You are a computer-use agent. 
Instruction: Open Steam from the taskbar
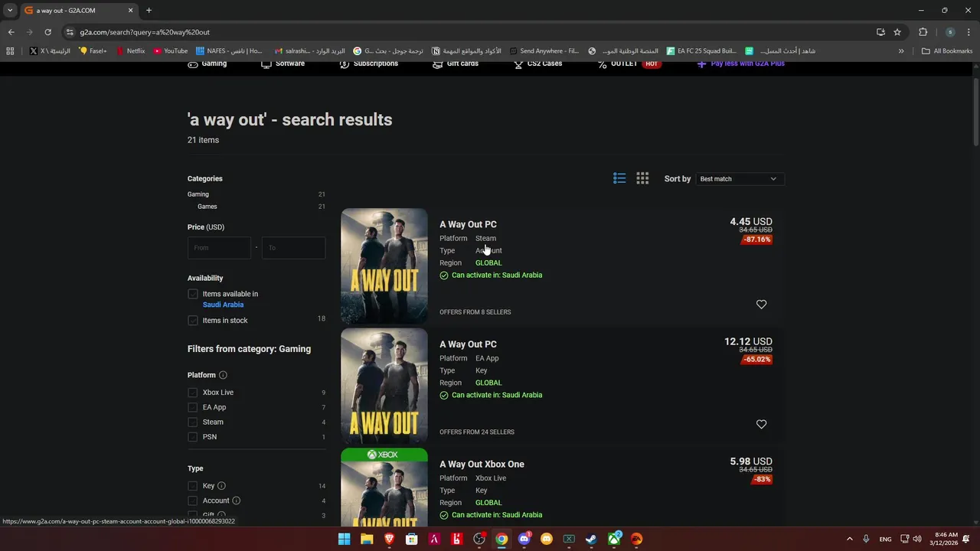pos(591,539)
